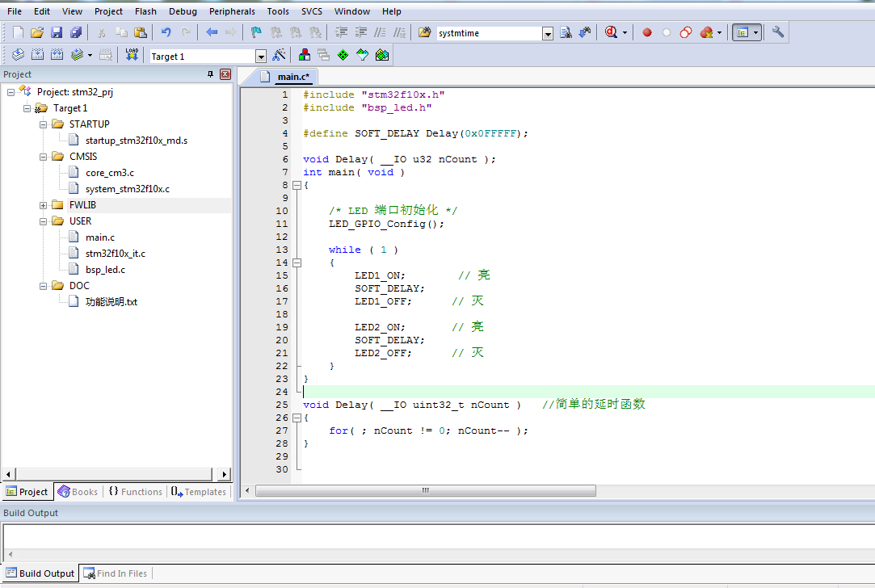Open the Peripherals menu
This screenshot has height=588, width=875.
[232, 11]
